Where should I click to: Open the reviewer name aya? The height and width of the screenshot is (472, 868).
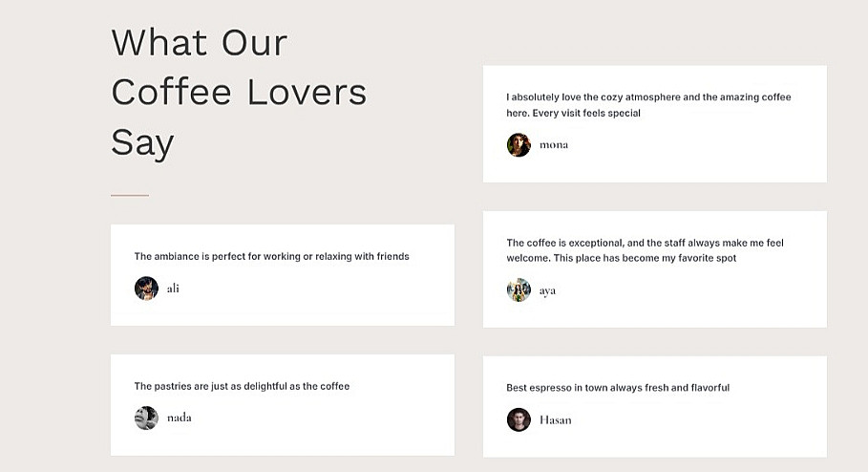(547, 290)
